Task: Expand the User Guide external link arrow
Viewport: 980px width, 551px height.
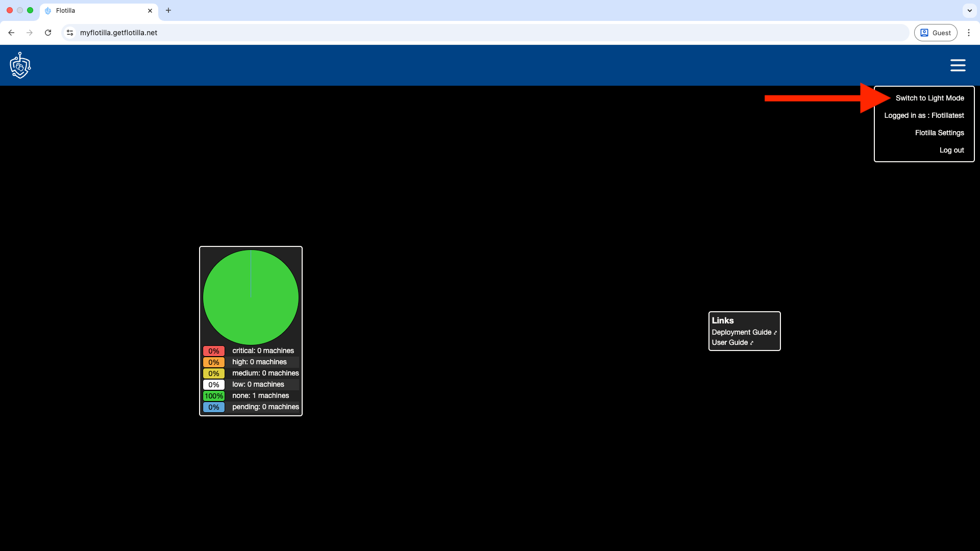Action: pyautogui.click(x=751, y=342)
